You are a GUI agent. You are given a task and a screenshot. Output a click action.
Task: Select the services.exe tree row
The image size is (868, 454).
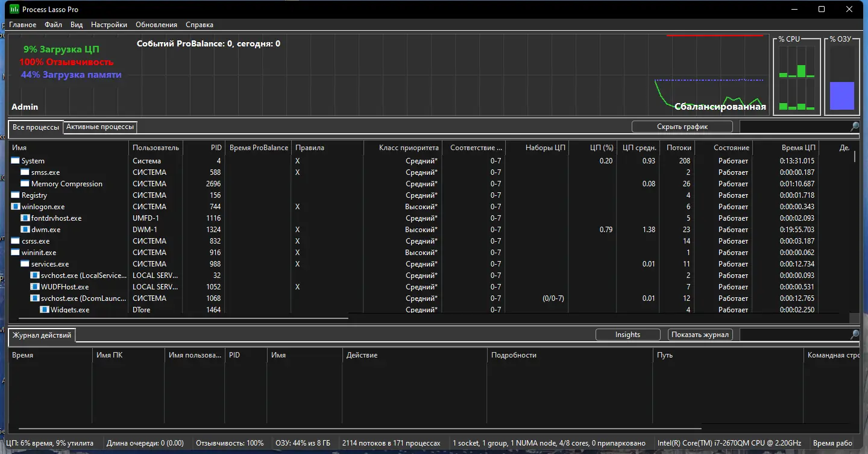pyautogui.click(x=430, y=264)
